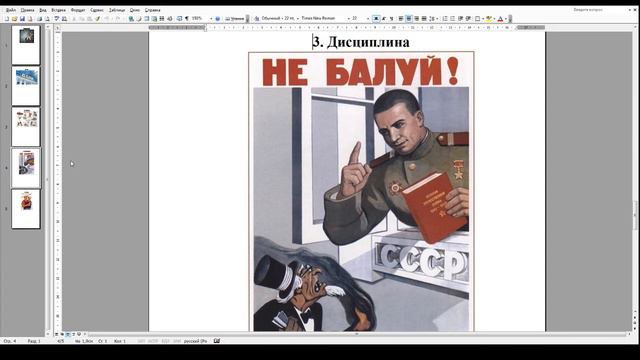Select page 5 thumbnail with the red figure

26,209
